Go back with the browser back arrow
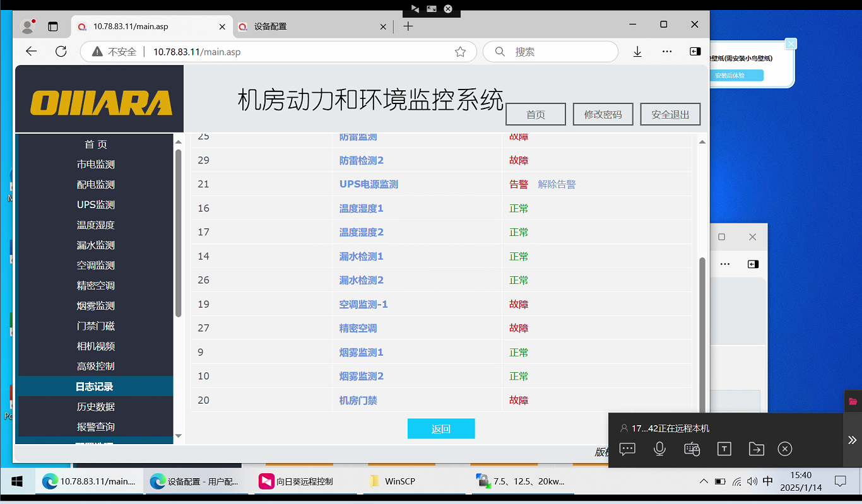The height and width of the screenshot is (504, 862). pos(31,52)
